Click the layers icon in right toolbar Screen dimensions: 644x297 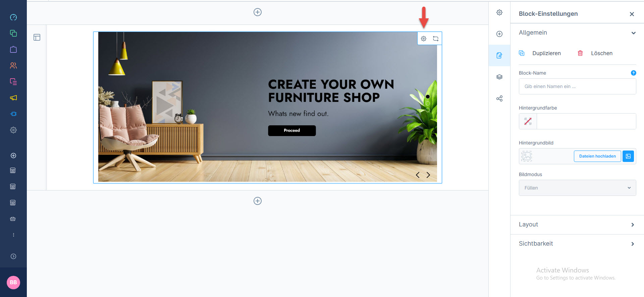coord(499,77)
